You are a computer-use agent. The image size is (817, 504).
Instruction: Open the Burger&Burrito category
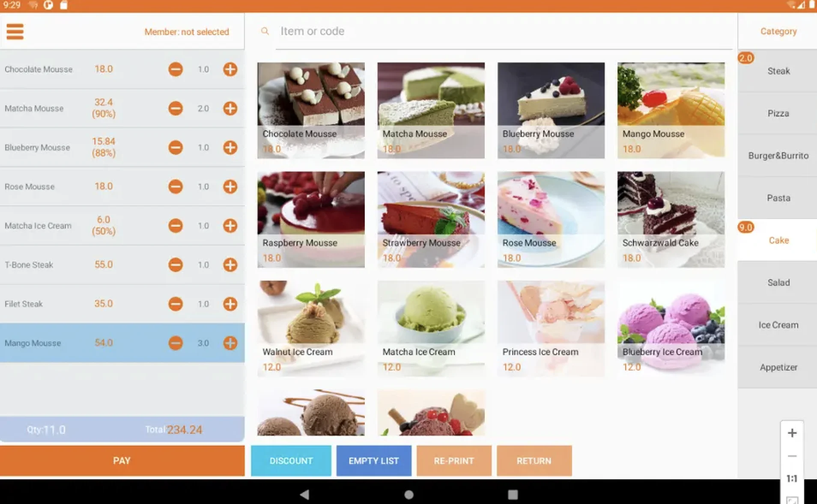778,156
